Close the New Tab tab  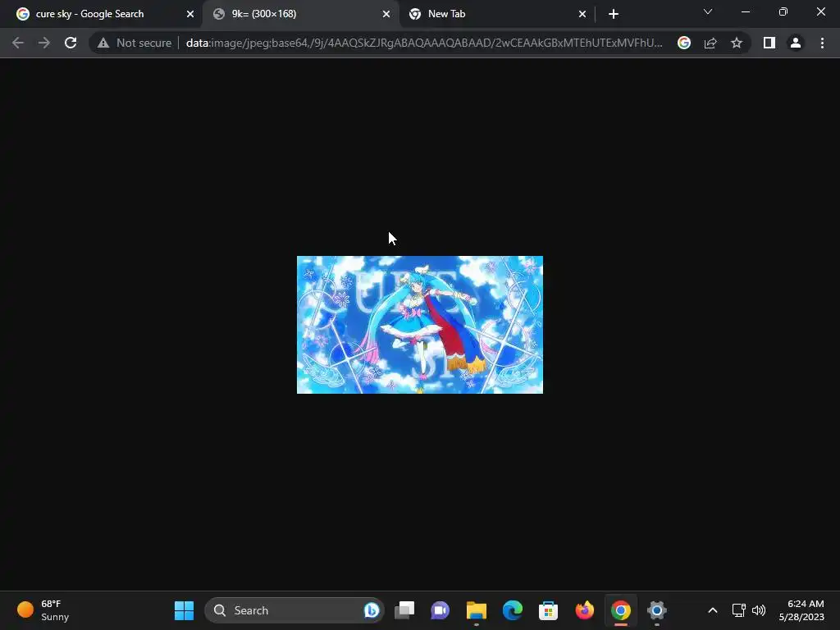pos(582,15)
